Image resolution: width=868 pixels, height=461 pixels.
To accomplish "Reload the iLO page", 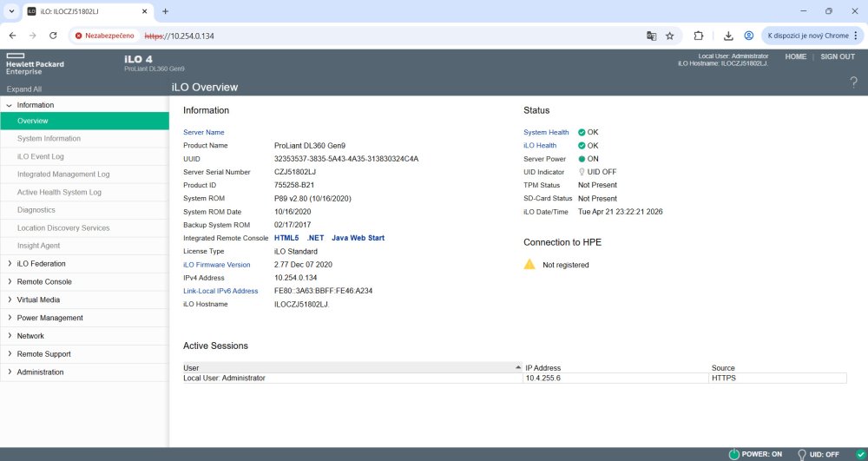I will click(x=53, y=36).
